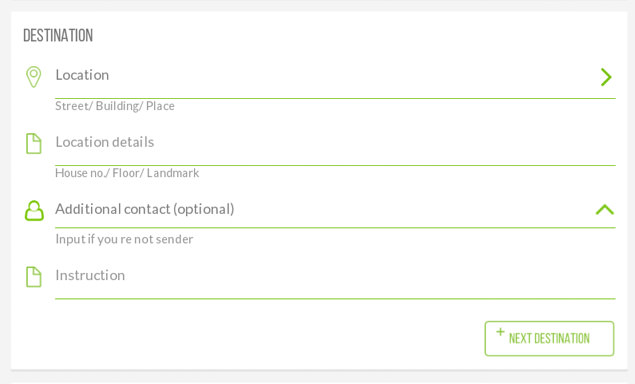Click the Location details placeholder text
This screenshot has height=384, width=635.
coord(105,142)
